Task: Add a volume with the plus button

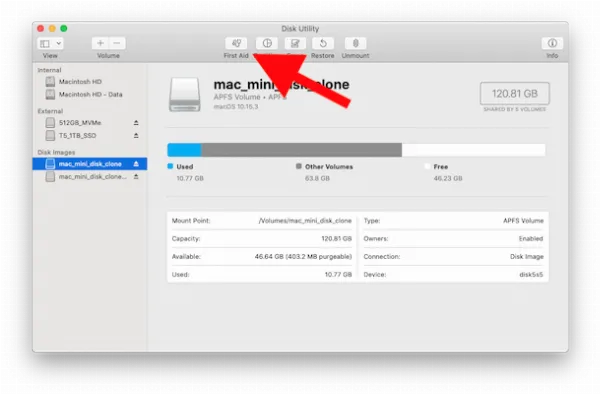Action: coord(100,43)
